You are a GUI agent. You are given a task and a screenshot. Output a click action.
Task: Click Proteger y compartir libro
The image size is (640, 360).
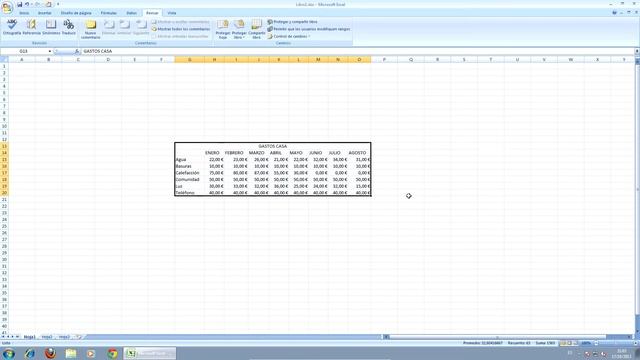(292, 22)
